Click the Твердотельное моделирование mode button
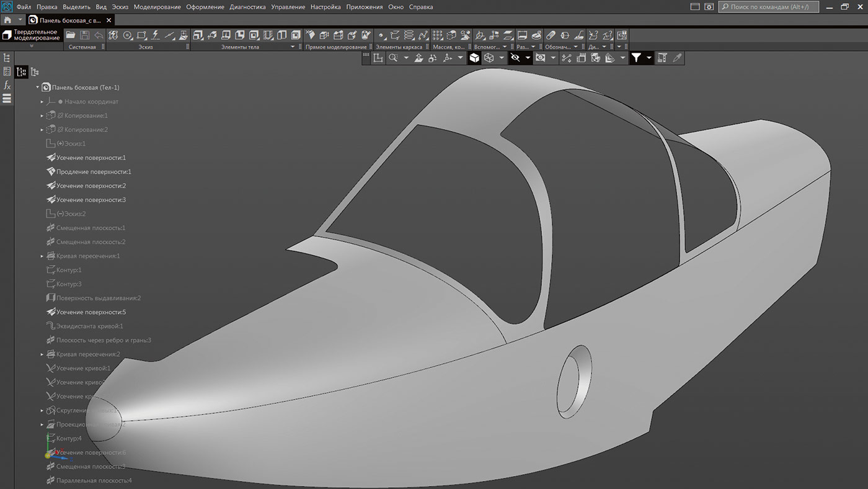The width and height of the screenshot is (868, 489). [x=31, y=35]
